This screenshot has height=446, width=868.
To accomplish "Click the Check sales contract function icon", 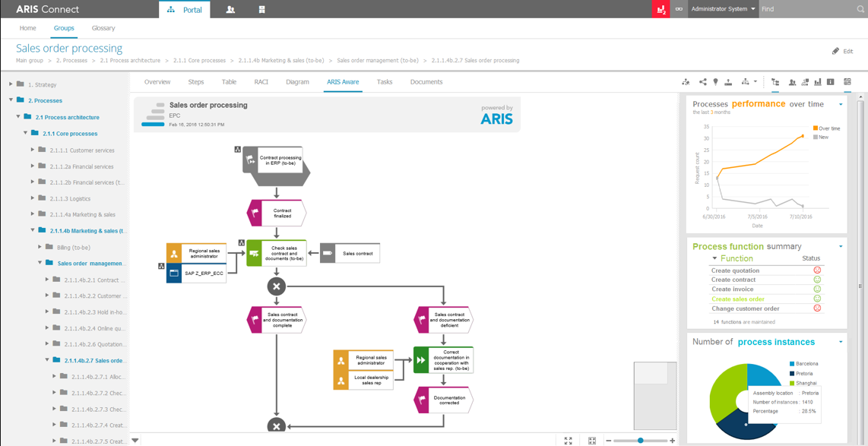I will click(x=254, y=254).
